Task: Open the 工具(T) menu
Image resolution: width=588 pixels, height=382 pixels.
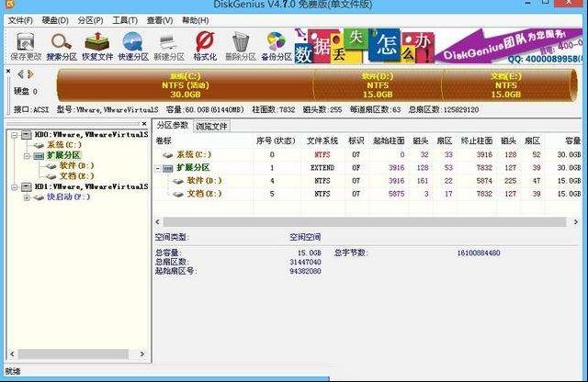Action: [125, 20]
